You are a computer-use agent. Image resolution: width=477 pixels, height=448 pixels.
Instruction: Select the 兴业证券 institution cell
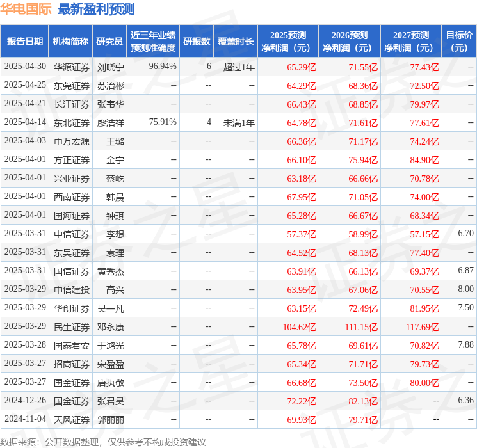tap(72, 179)
